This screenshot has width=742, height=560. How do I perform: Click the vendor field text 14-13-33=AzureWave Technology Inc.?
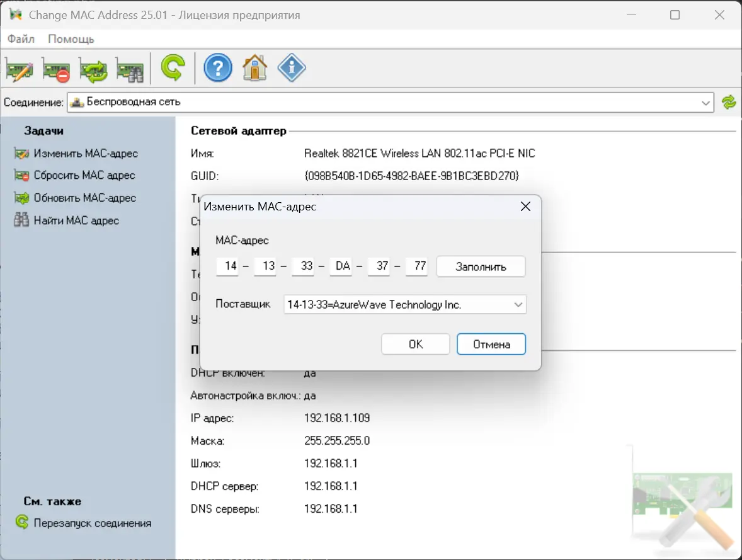click(374, 304)
